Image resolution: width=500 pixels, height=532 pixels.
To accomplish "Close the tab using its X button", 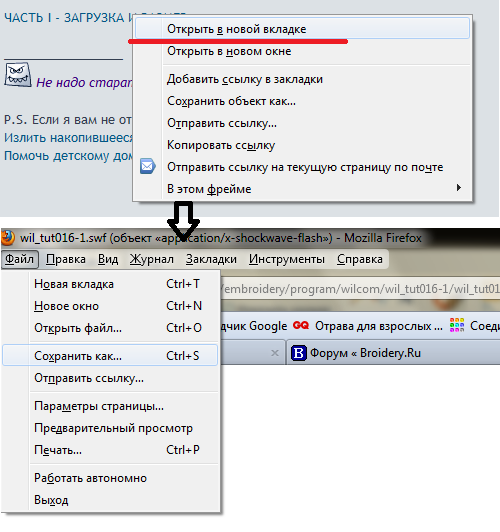I will click(275, 353).
